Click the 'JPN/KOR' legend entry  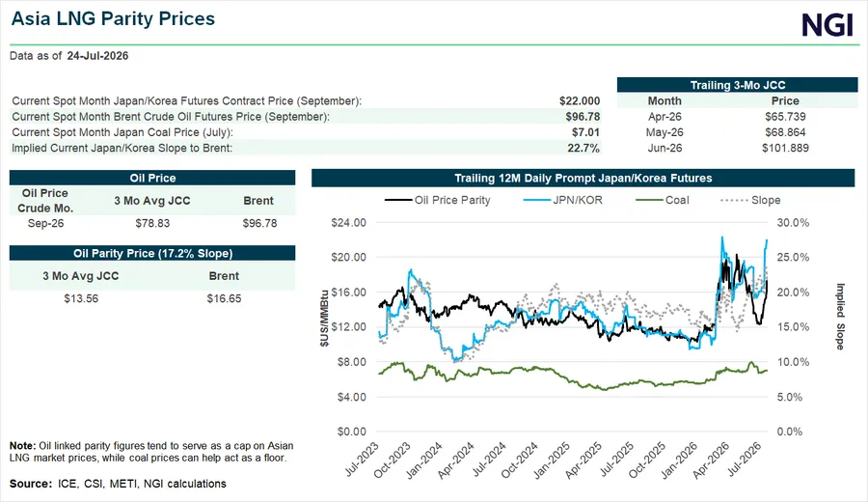pyautogui.click(x=562, y=200)
